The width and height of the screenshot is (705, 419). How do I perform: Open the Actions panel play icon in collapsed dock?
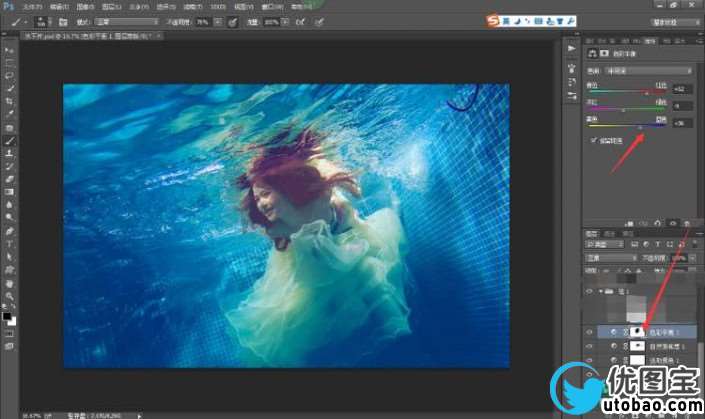(571, 49)
